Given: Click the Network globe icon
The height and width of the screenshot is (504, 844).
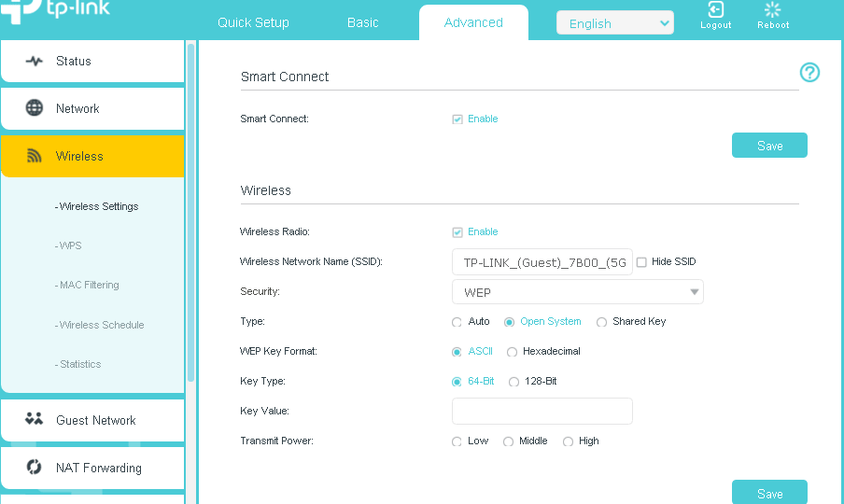Looking at the screenshot, I should [x=35, y=108].
